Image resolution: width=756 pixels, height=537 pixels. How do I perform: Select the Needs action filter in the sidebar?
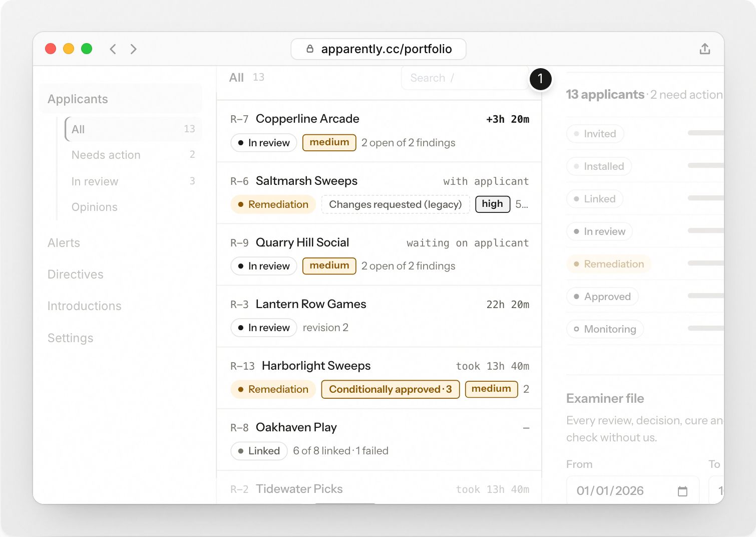pos(133,155)
